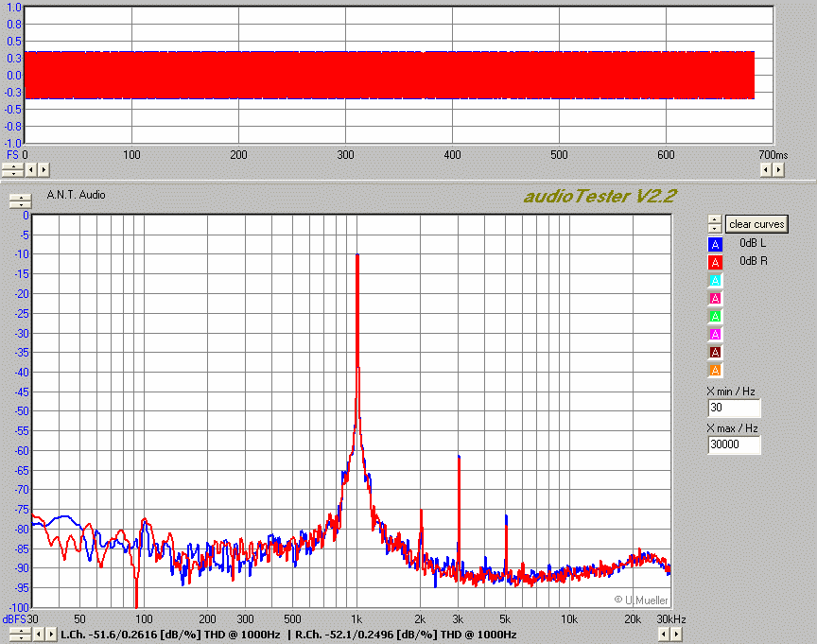Select the red 0dB R curve swatch
This screenshot has height=644, width=817.
point(716,262)
